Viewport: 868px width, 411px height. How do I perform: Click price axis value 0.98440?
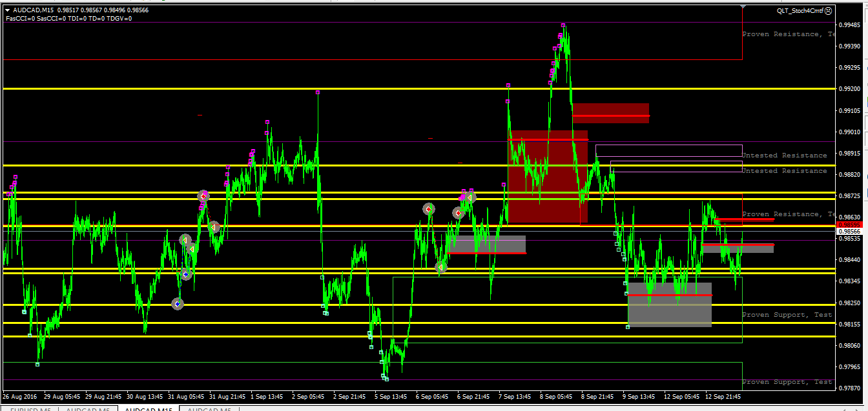[x=849, y=259]
